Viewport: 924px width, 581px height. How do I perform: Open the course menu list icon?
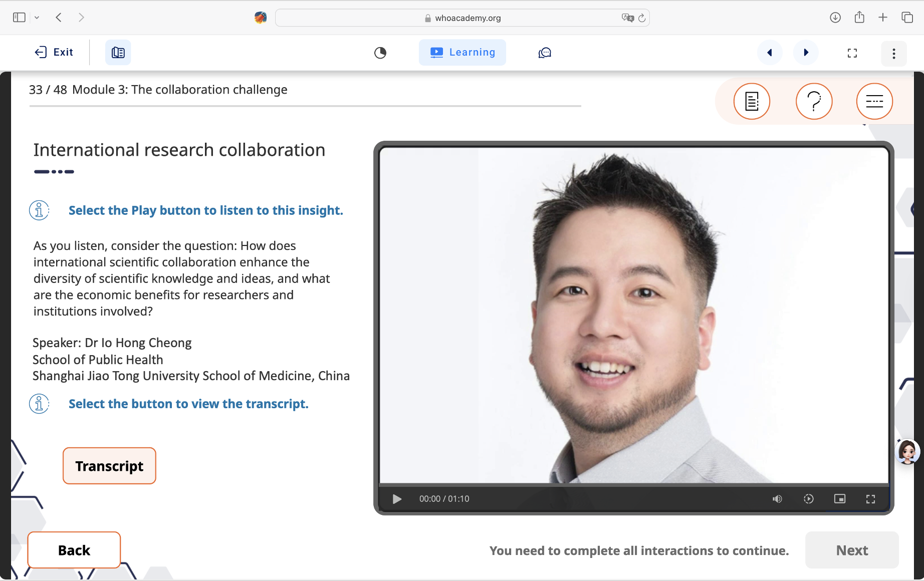coord(874,101)
